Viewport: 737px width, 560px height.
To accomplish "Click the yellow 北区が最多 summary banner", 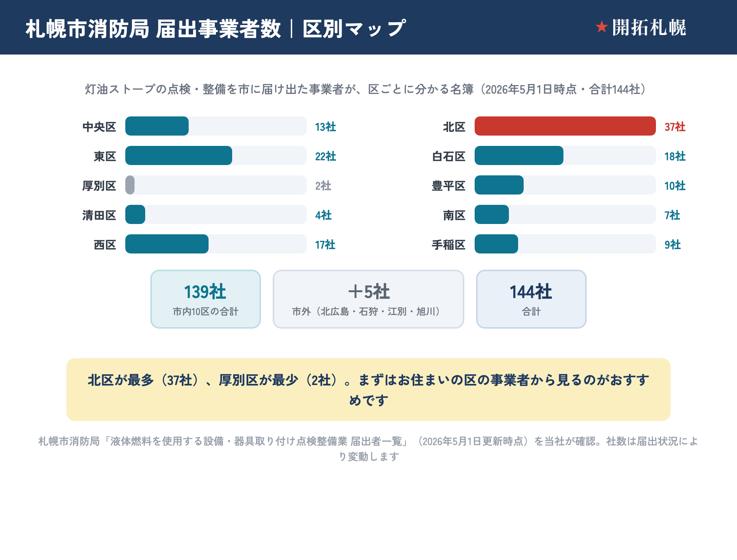I will coord(368,389).
